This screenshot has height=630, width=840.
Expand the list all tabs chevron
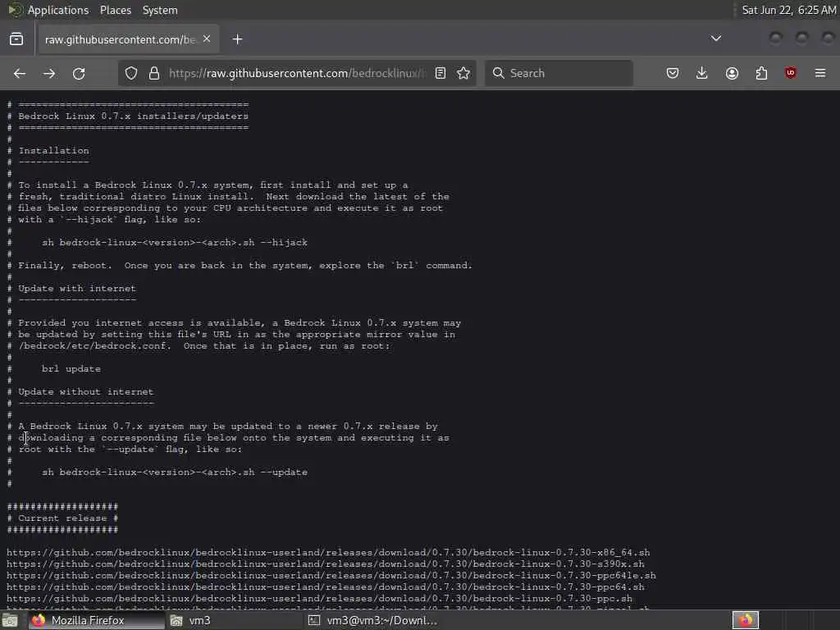pyautogui.click(x=715, y=39)
